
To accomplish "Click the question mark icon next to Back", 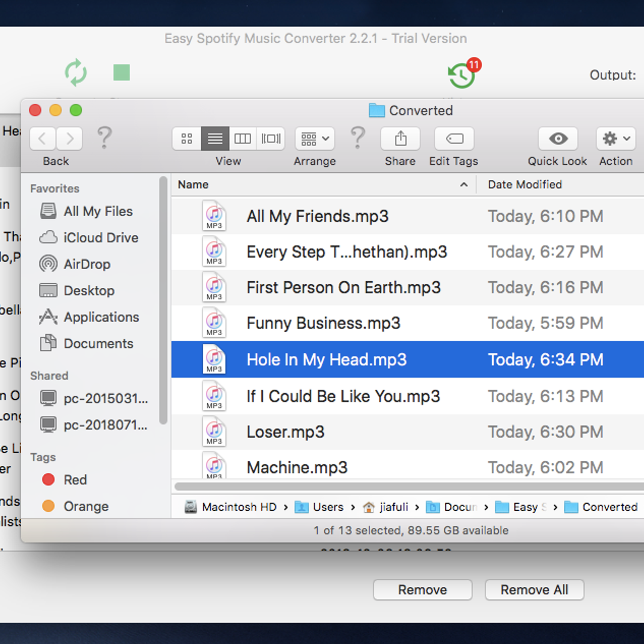I will [x=105, y=138].
